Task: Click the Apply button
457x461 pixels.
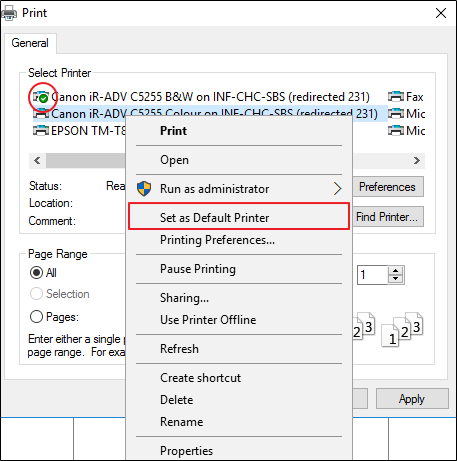Action: (x=412, y=399)
